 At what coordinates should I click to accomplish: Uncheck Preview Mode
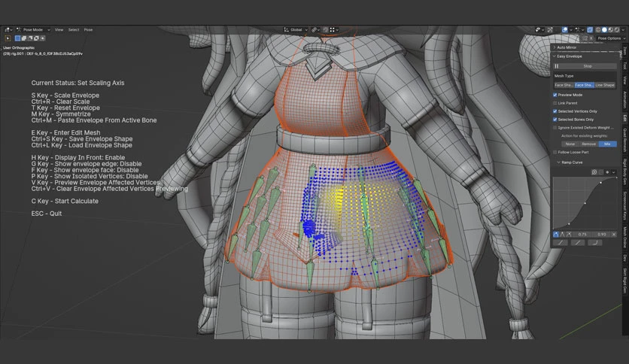tap(555, 95)
